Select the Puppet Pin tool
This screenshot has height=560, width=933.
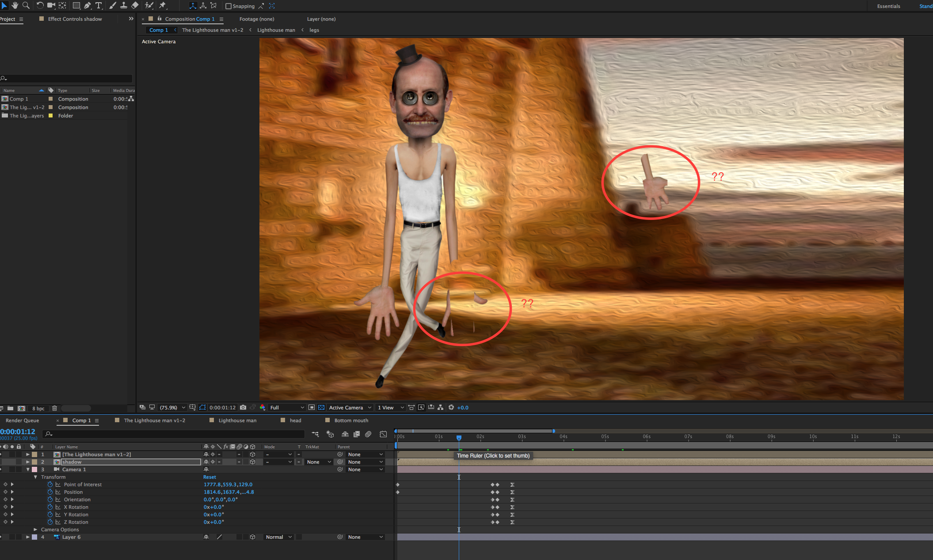point(163,5)
